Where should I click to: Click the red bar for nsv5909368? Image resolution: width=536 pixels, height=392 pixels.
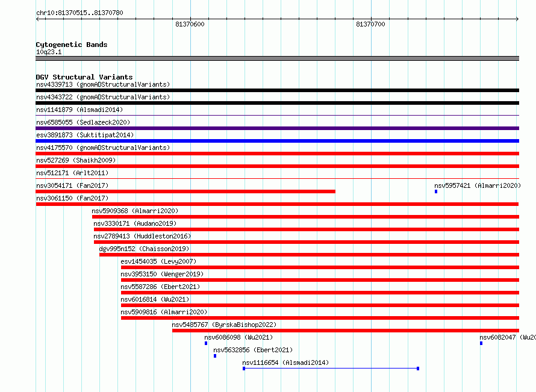[305, 217]
